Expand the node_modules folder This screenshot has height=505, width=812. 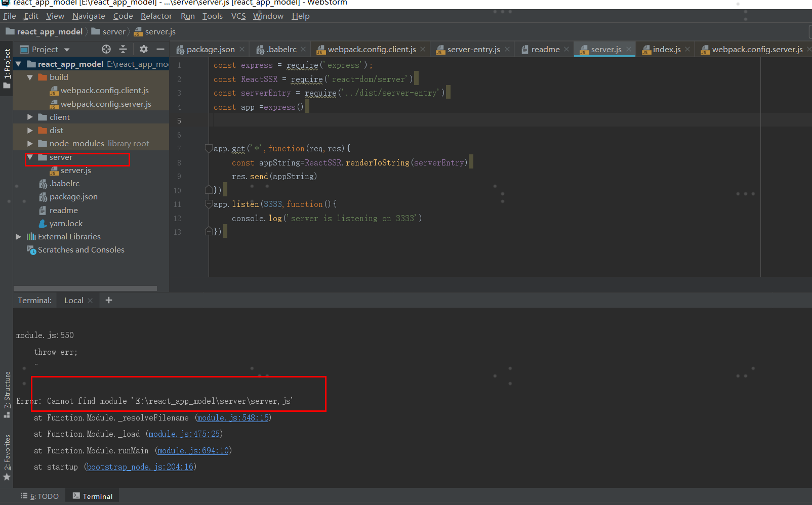point(30,143)
